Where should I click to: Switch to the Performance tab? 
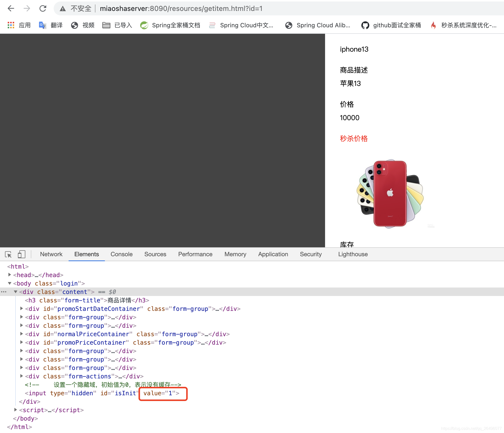(x=195, y=254)
